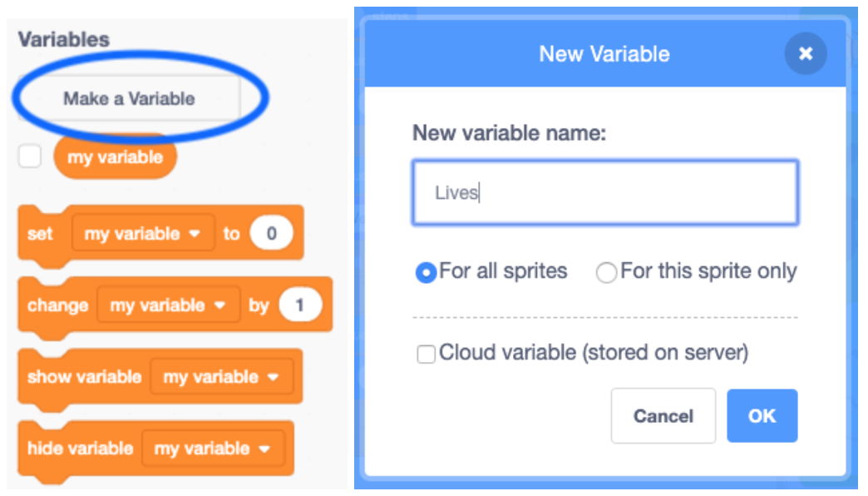Enable the Cloud variable checkbox
The width and height of the screenshot is (868, 496).
(x=426, y=354)
